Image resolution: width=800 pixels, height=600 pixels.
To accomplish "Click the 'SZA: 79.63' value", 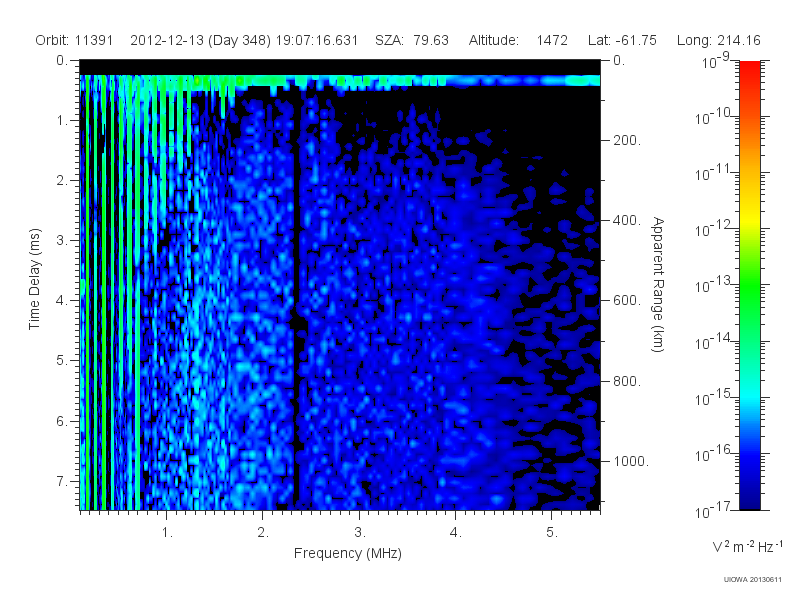I will pyautogui.click(x=412, y=40).
